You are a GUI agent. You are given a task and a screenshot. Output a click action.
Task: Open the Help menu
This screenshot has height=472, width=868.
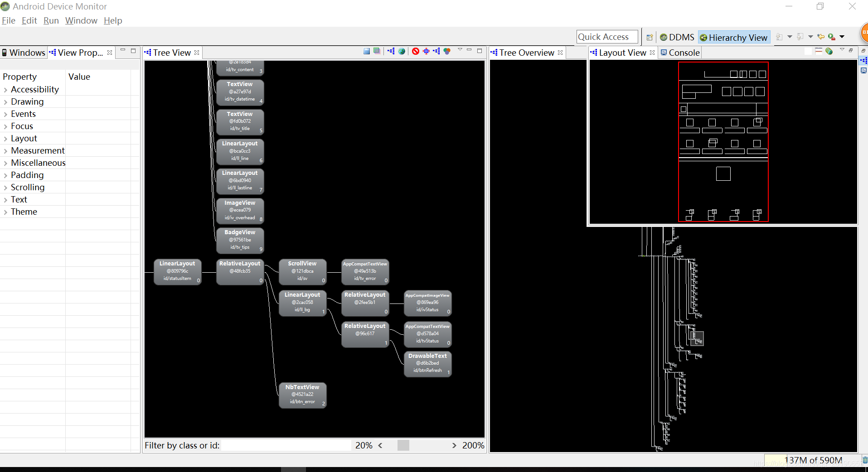[x=113, y=20]
